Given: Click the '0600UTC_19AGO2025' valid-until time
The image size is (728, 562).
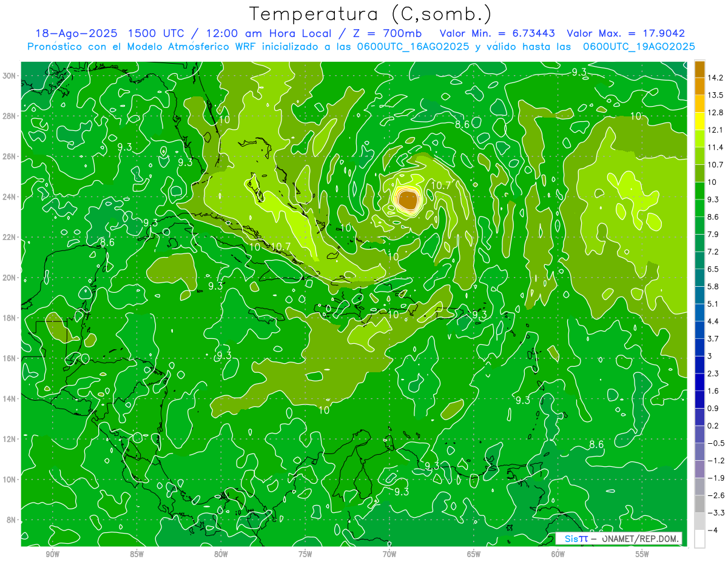Looking at the screenshot, I should click(639, 47).
